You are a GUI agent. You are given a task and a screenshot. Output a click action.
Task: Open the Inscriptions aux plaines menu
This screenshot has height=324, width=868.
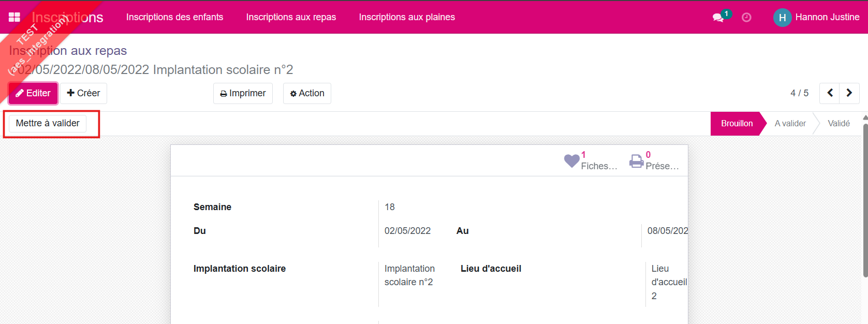[407, 17]
